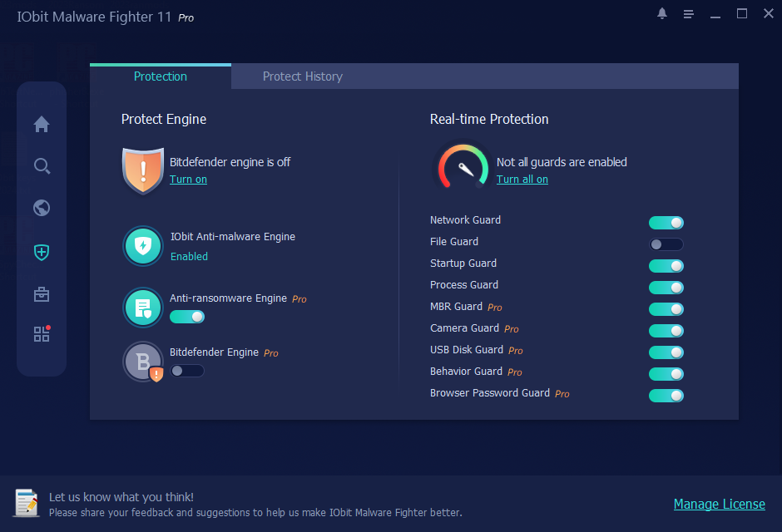Click the Bitdefender Engine label

(214, 352)
